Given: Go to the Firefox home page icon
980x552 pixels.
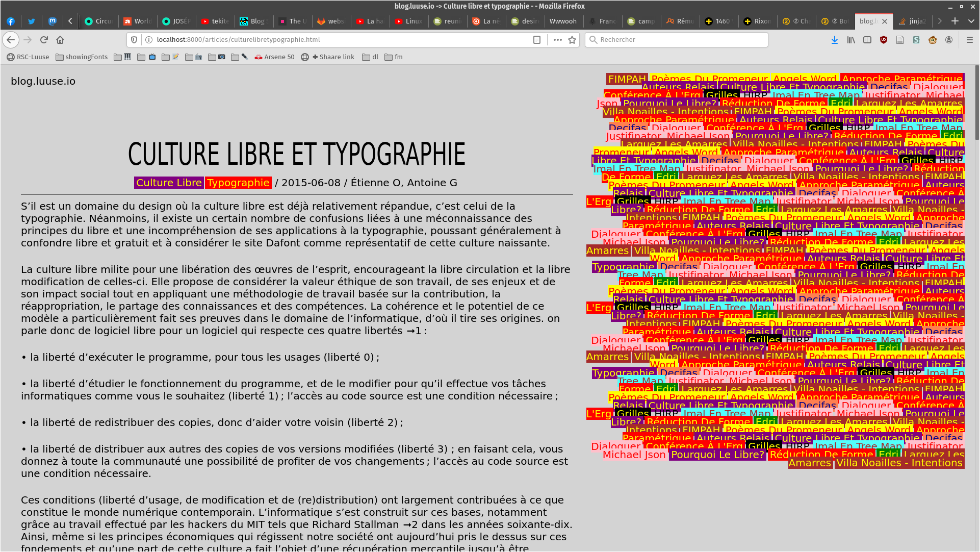Looking at the screenshot, I should [x=60, y=40].
